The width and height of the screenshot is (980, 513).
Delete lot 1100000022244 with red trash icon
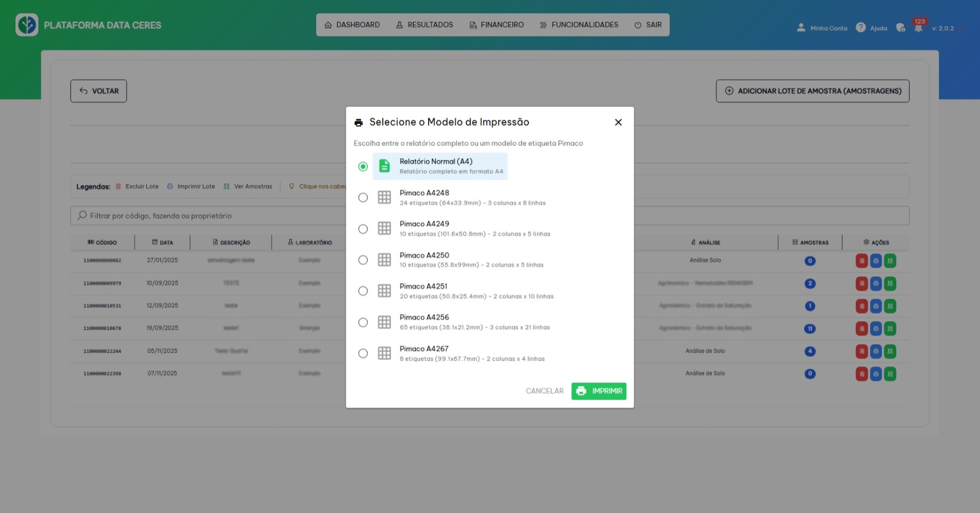862,351
